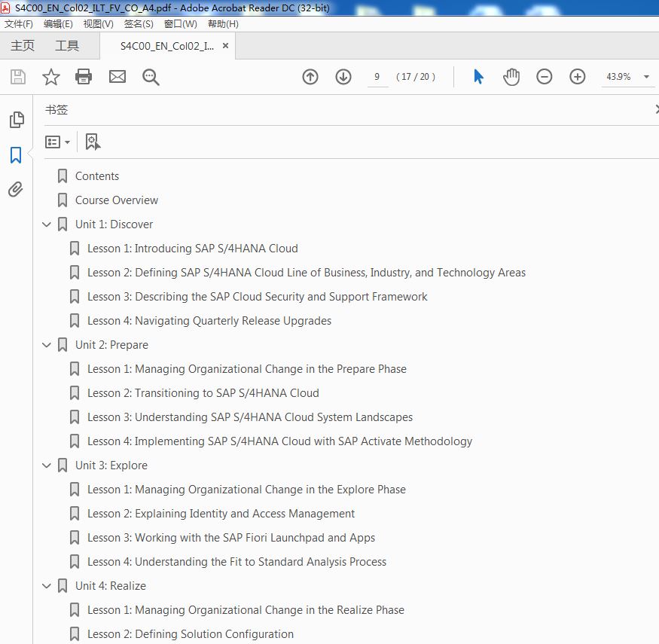The height and width of the screenshot is (644, 659).
Task: Open Lesson 3: Understanding Cloud System Landscapes
Action: coord(249,417)
